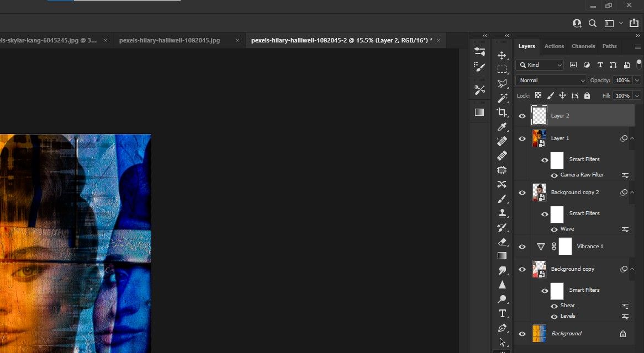Switch to the Actions tab
The width and height of the screenshot is (644, 353).
(x=554, y=46)
